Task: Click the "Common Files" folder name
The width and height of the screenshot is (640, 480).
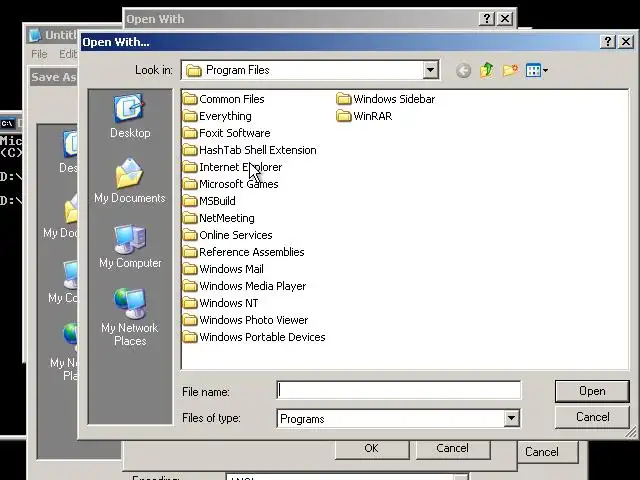Action: (x=231, y=99)
